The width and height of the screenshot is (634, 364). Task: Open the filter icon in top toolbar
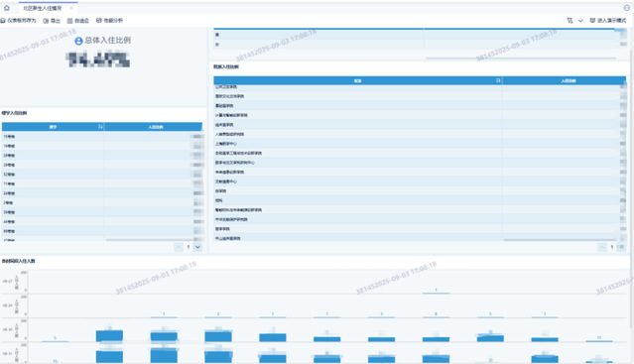(x=570, y=20)
